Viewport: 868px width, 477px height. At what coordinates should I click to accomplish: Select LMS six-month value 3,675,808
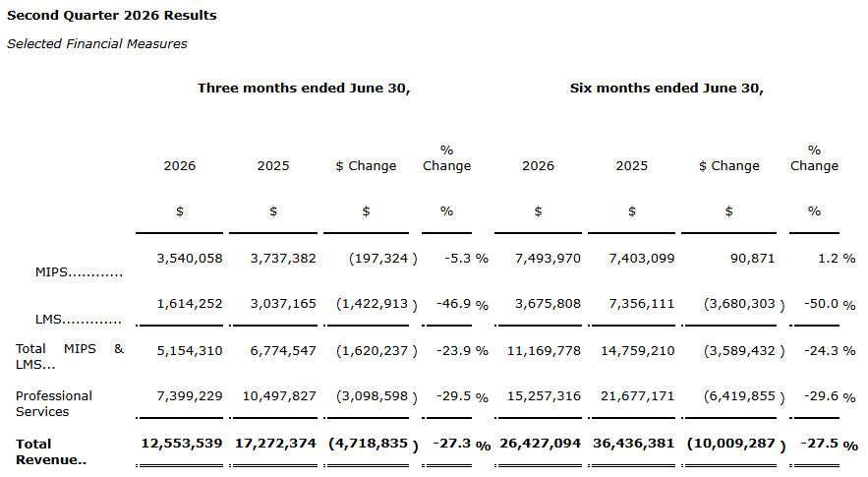click(x=548, y=304)
